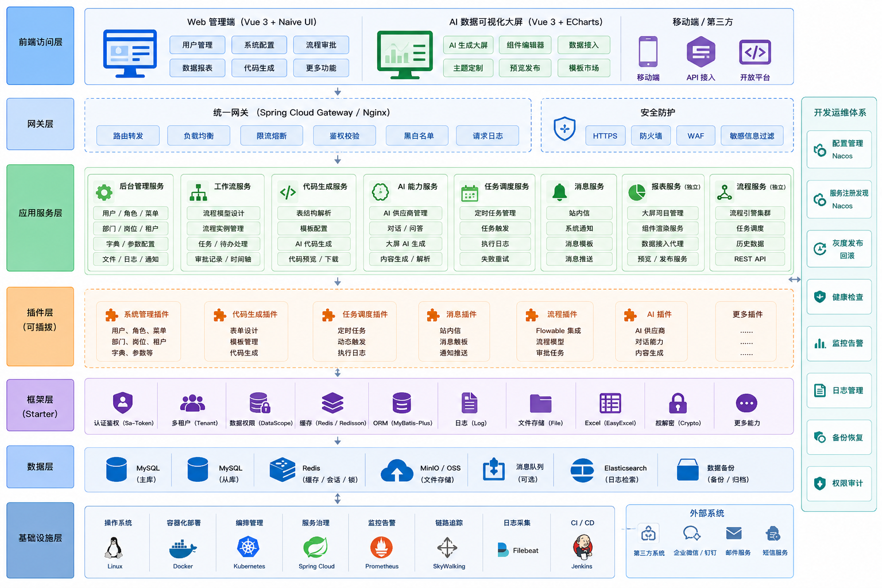
Task: Select the 限流熔断 box
Action: pyautogui.click(x=272, y=136)
